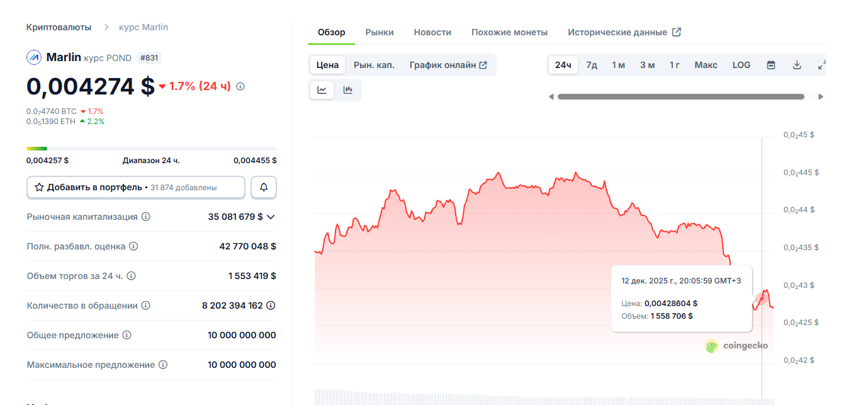868x405 pixels.
Task: Click the download chart data icon
Action: tap(797, 65)
